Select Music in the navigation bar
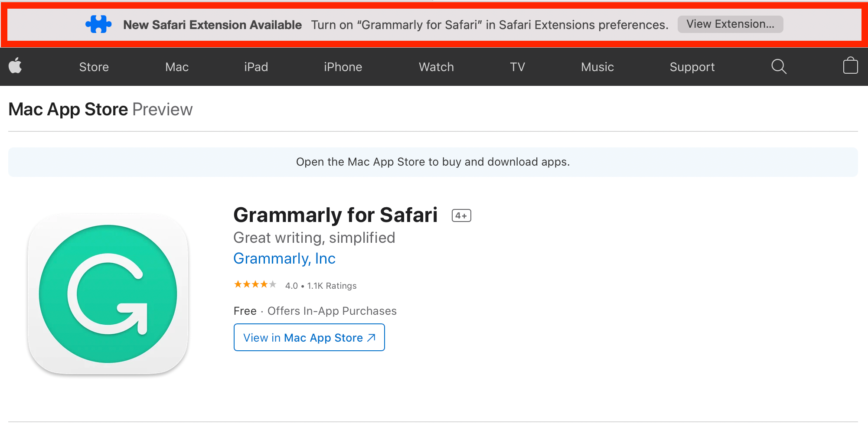This screenshot has width=868, height=424. tap(597, 67)
